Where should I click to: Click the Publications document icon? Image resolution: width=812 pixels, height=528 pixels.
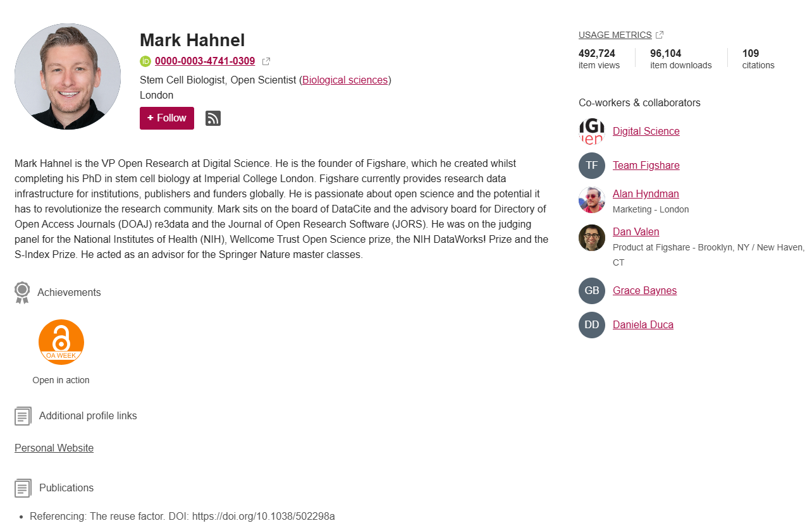23,488
